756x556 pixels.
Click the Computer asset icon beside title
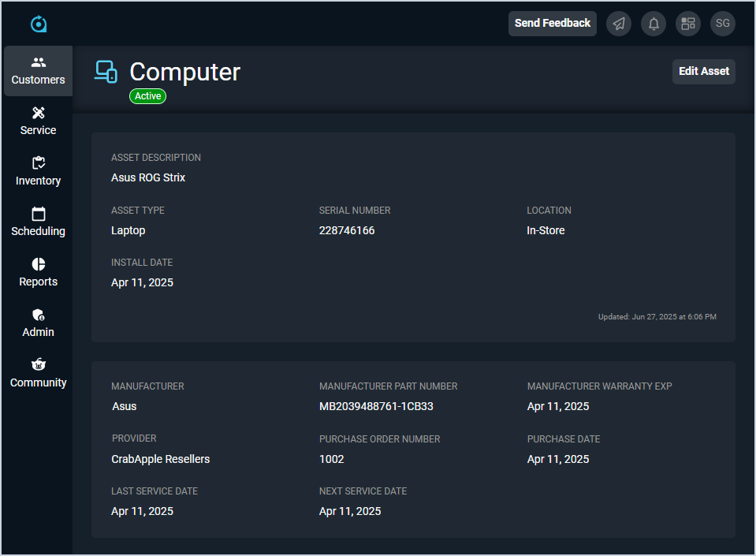pos(106,72)
